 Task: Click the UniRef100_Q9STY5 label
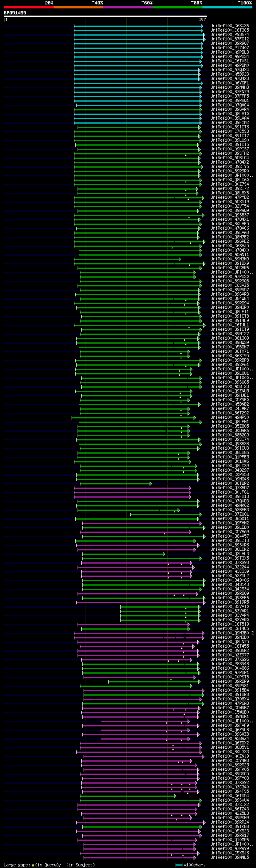pyautogui.click(x=230, y=167)
